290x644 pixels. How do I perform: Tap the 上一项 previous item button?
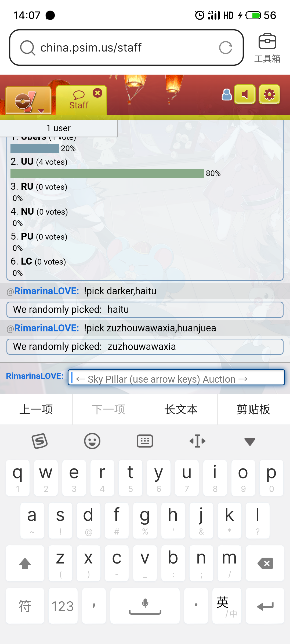click(36, 409)
